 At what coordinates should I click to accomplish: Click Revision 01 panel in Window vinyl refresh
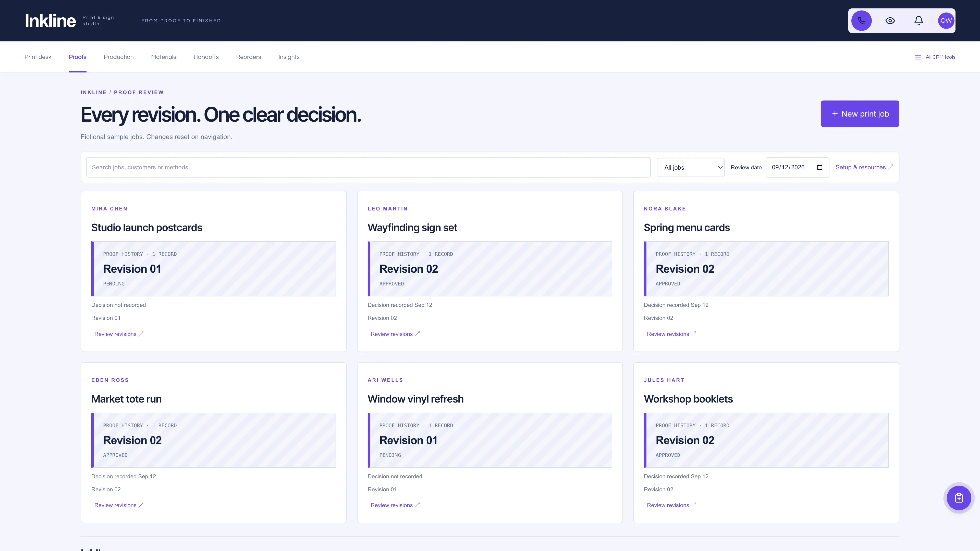490,440
